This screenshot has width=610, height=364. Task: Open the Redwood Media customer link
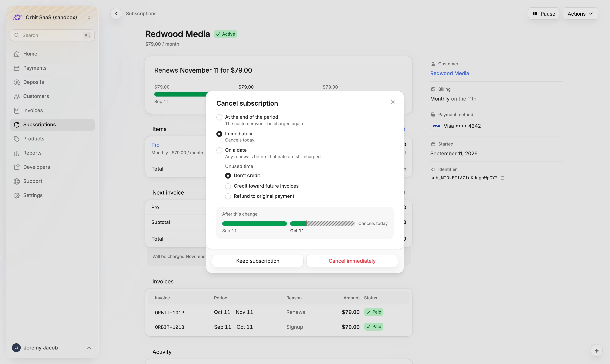pos(449,73)
